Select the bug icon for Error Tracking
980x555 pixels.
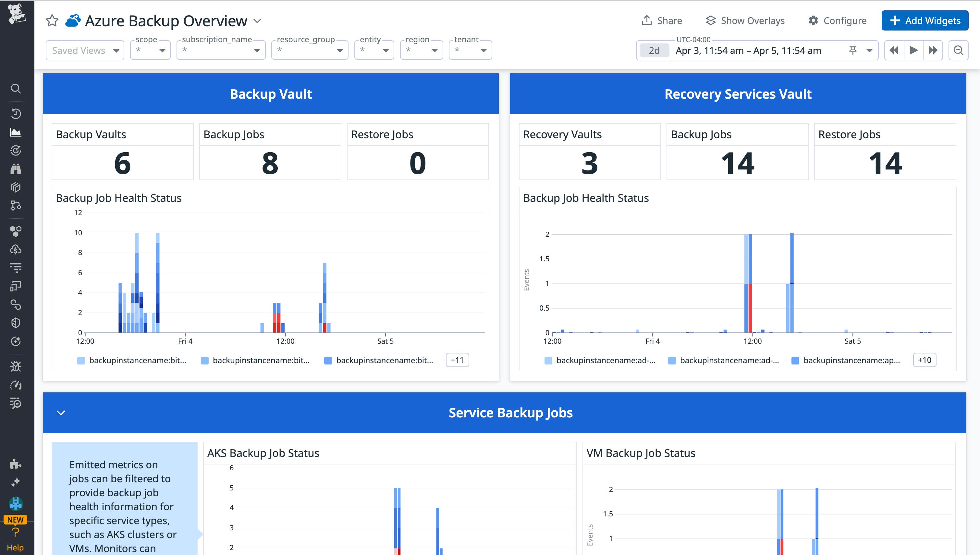tap(16, 366)
